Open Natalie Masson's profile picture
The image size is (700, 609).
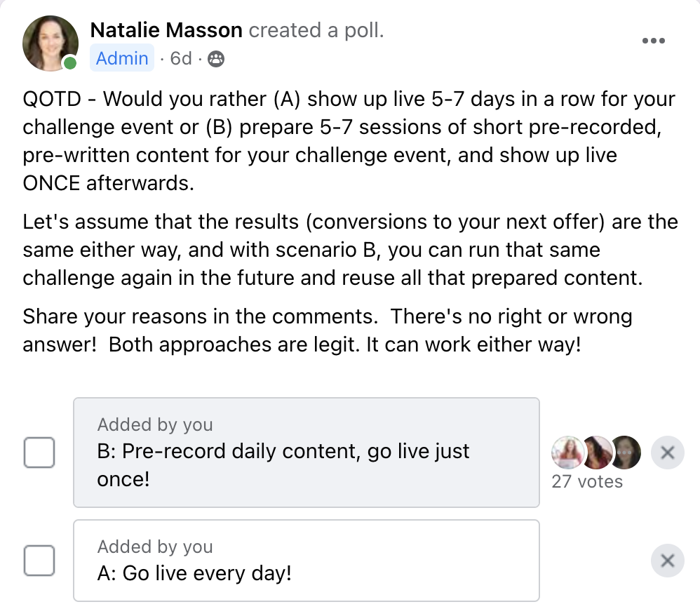click(51, 43)
